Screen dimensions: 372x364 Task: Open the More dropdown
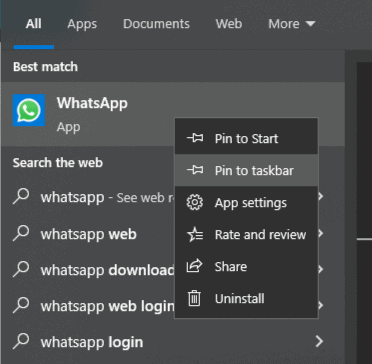click(292, 24)
